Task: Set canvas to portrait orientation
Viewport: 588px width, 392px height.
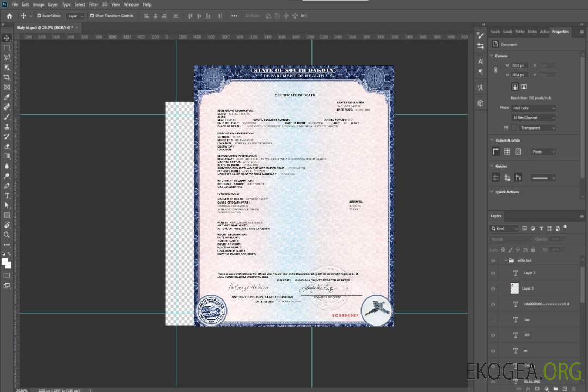Action: [515, 87]
